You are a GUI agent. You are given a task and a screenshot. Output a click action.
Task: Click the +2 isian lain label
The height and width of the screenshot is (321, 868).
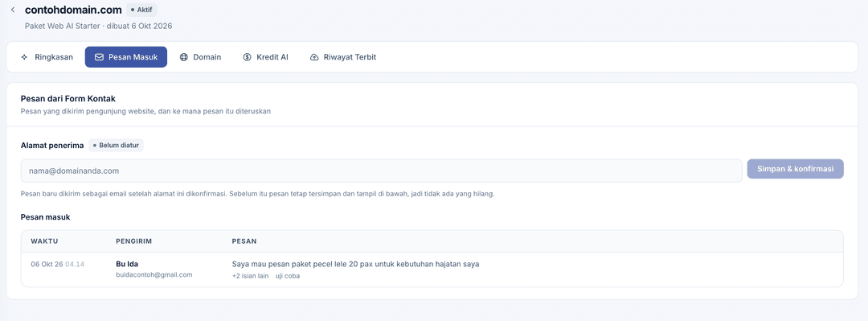coord(250,275)
